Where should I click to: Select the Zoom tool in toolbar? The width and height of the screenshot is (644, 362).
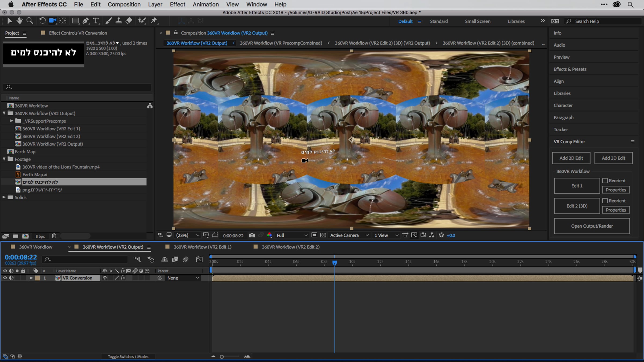click(x=30, y=21)
